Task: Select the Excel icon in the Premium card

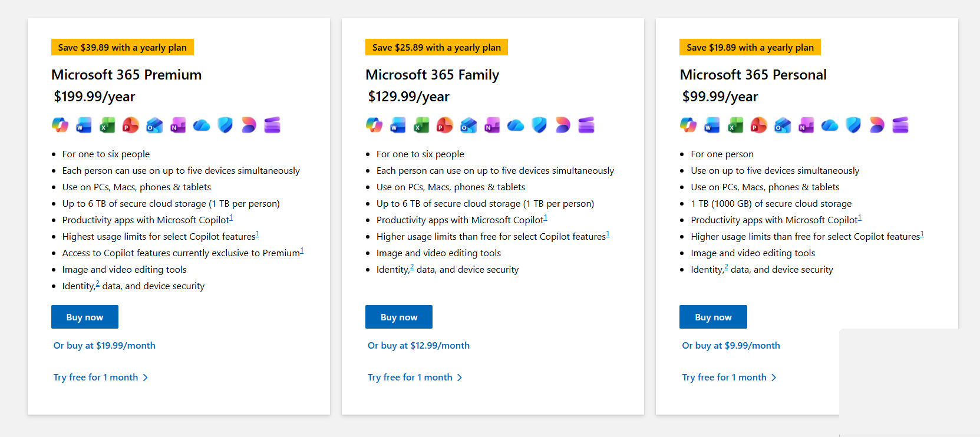Action: coord(107,125)
